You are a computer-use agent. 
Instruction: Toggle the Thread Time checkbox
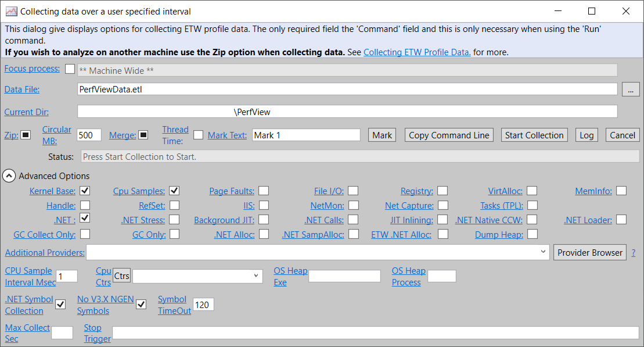point(198,135)
